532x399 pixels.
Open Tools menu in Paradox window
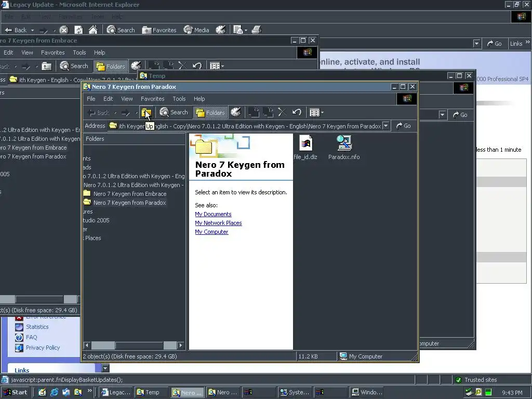(x=179, y=99)
